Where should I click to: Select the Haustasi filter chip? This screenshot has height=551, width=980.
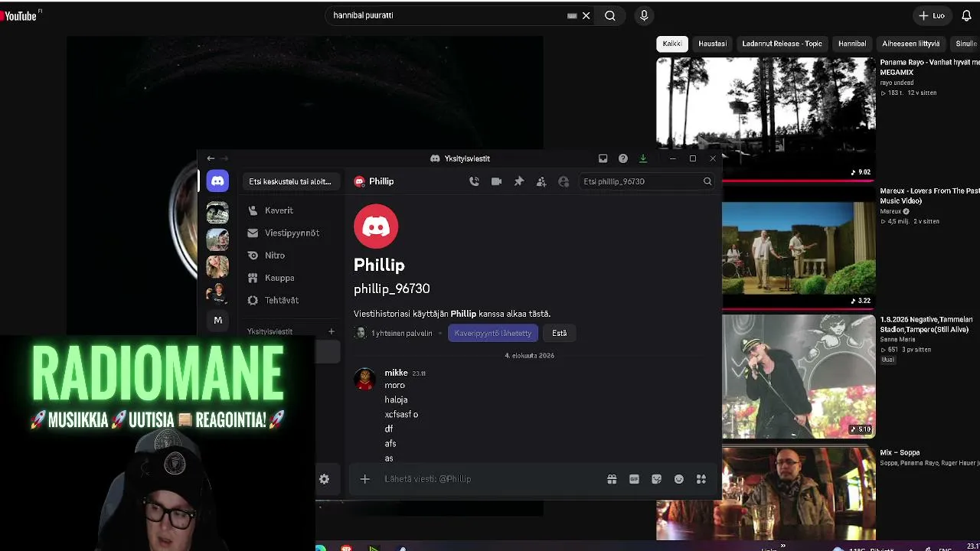(x=712, y=44)
